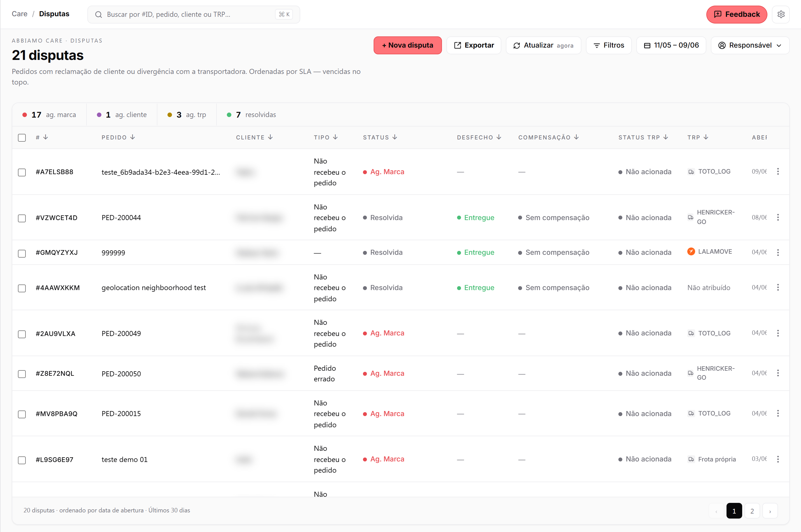Select dispute #GMQYZYXJ checkbox
This screenshot has height=532, width=801.
22,253
